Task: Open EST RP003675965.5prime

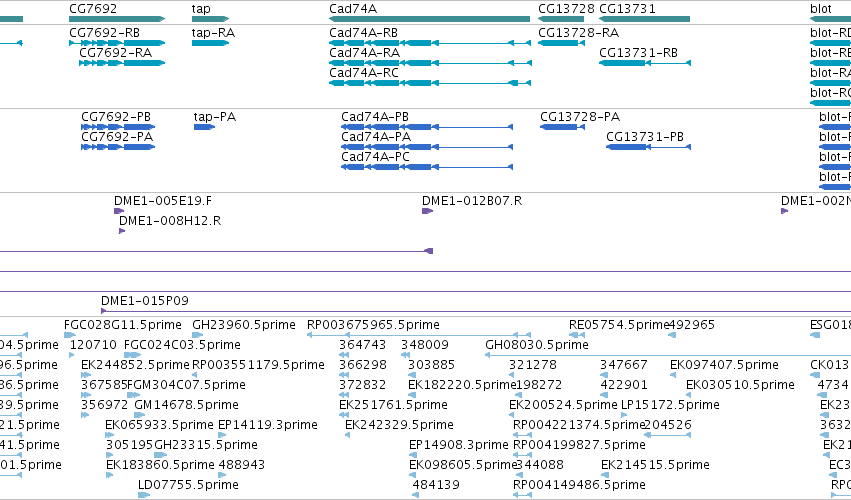Action: (x=373, y=325)
